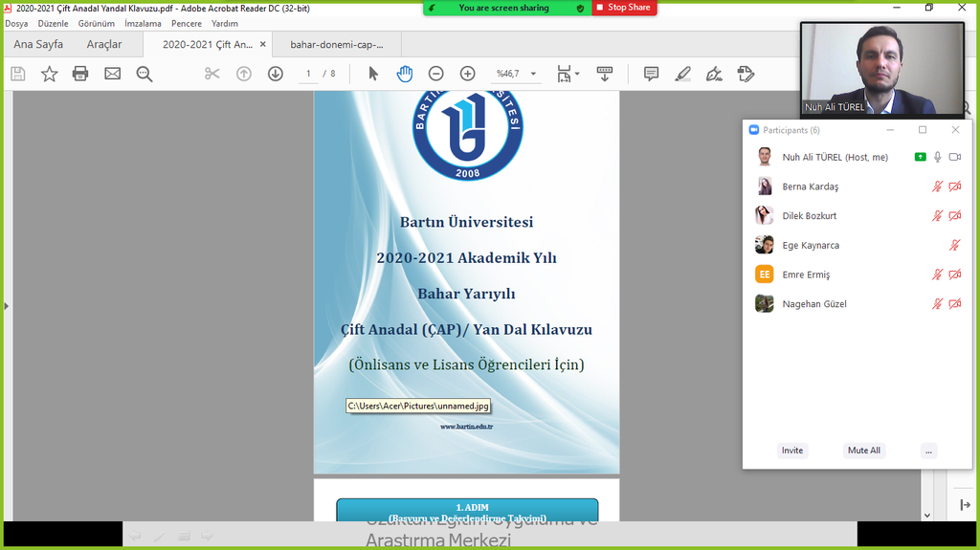
Task: Open the Düzenle menu
Action: (x=53, y=24)
